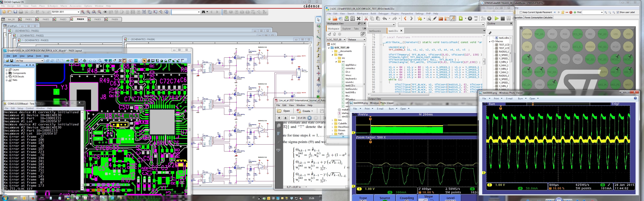The width and height of the screenshot is (644, 201).
Task: Open the Setup menu in PADS Layout
Action: tap(30, 56)
